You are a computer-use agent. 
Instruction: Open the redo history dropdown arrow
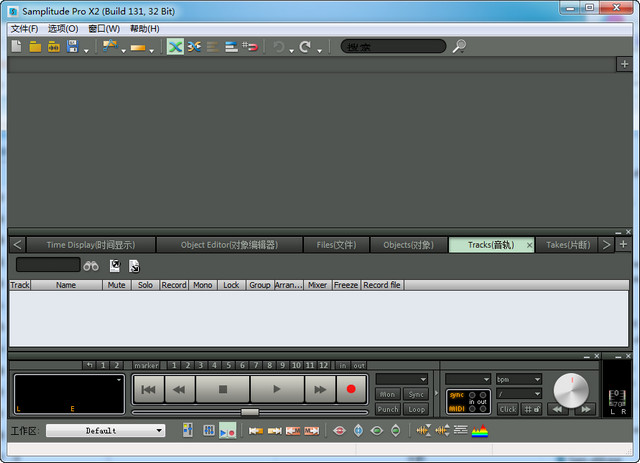pyautogui.click(x=320, y=51)
